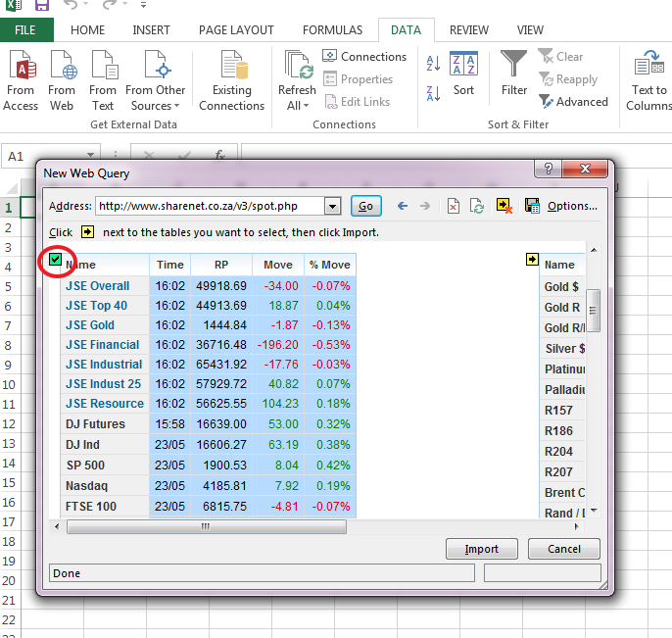Click the Refresh page icon in the dialog
This screenshot has height=638, width=672.
click(x=476, y=206)
